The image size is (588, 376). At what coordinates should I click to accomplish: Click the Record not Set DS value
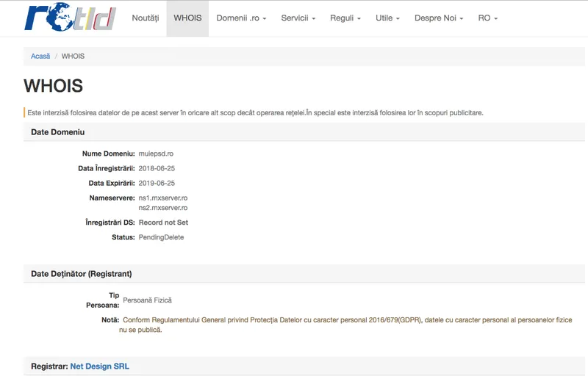click(163, 223)
